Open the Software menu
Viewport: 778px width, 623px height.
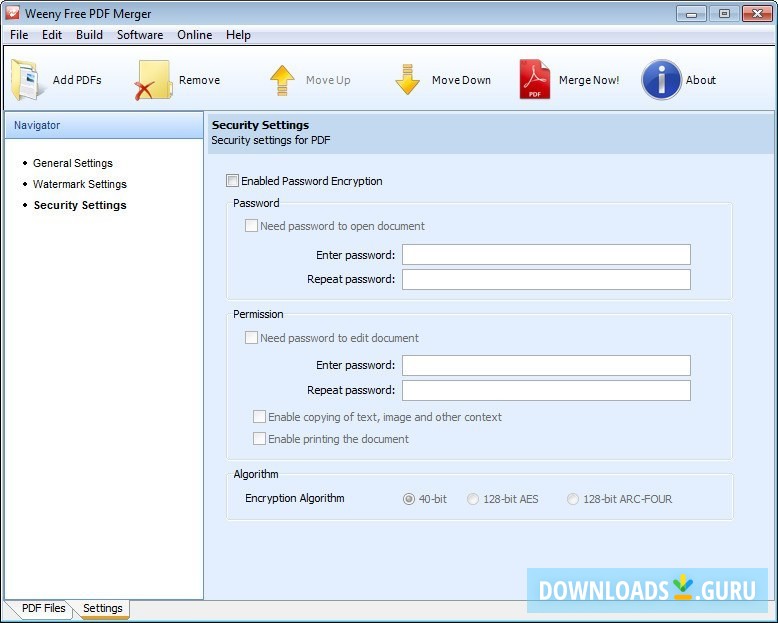tap(140, 35)
